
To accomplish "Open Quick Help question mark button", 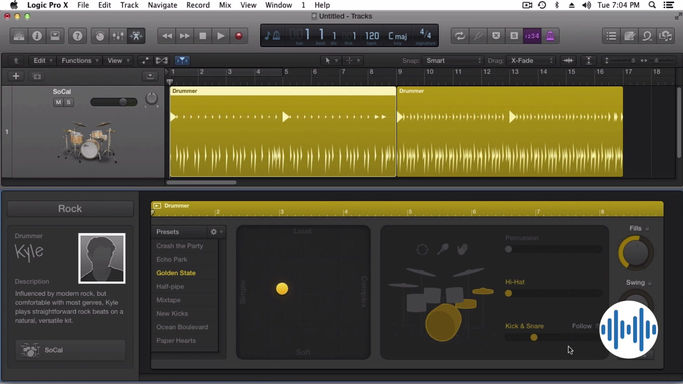I will pos(78,36).
